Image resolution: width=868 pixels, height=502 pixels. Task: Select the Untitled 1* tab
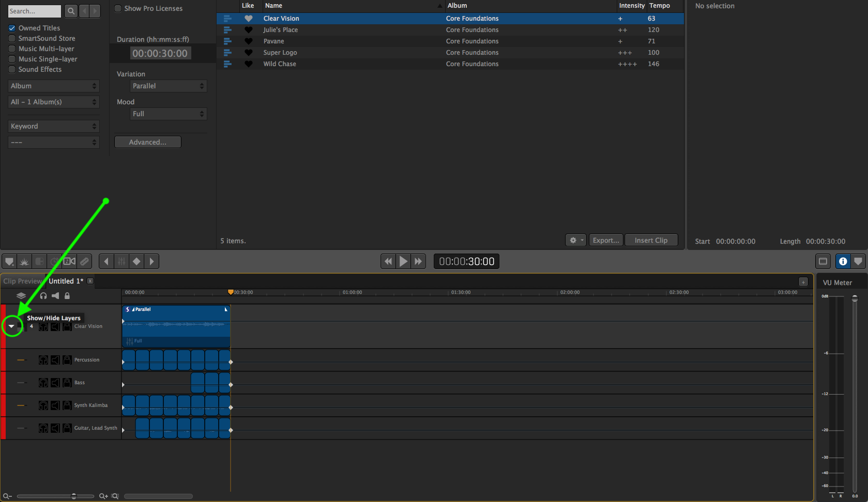(66, 281)
